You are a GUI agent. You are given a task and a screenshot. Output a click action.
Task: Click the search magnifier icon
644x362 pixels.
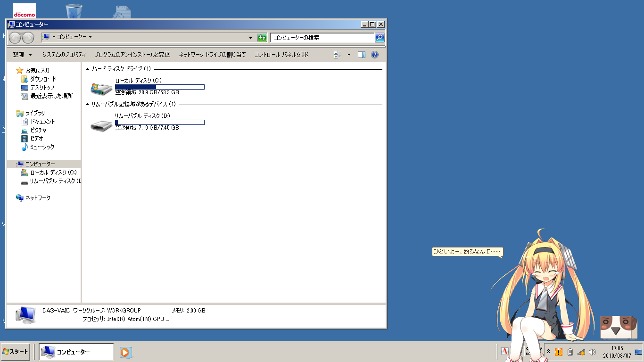click(379, 38)
